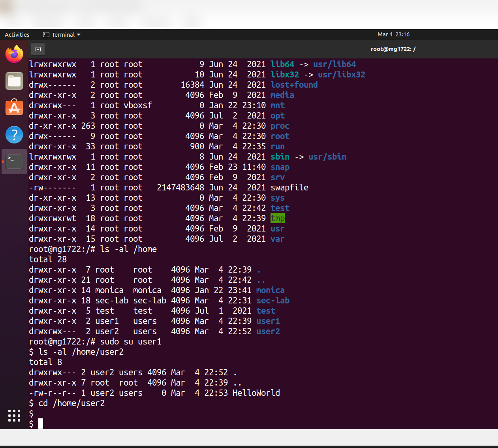Select the 'ls -al /home' command text
Image resolution: width=498 pixels, height=448 pixels.
point(128,249)
